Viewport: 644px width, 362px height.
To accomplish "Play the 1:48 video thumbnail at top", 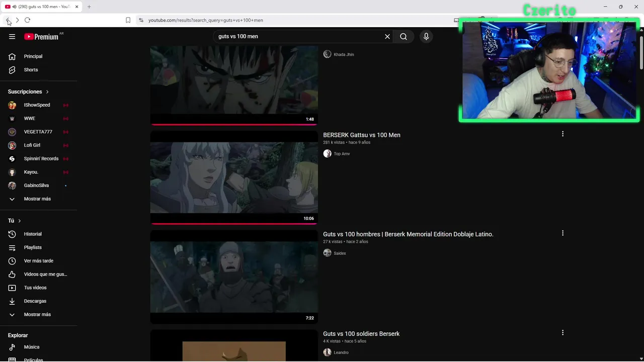I will coord(234,85).
